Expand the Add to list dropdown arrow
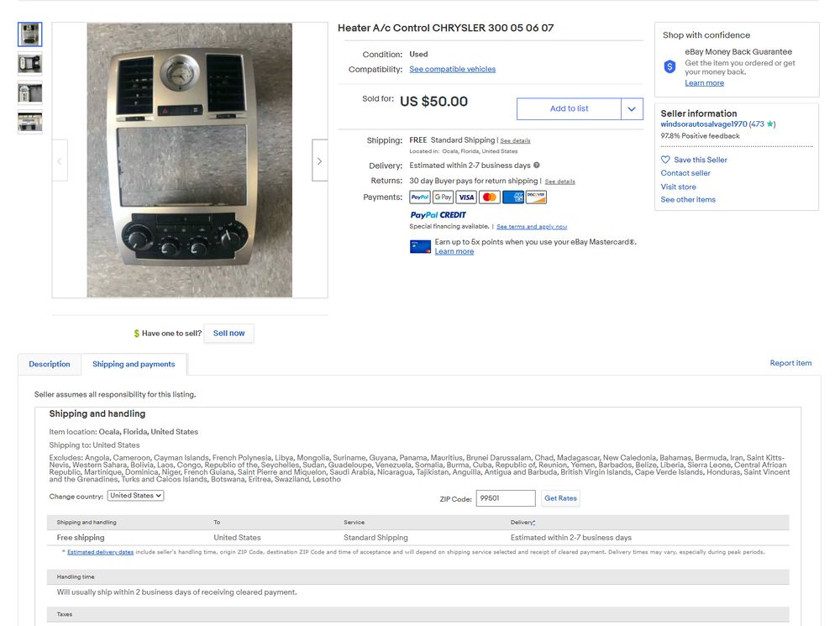The image size is (840, 626). click(632, 108)
